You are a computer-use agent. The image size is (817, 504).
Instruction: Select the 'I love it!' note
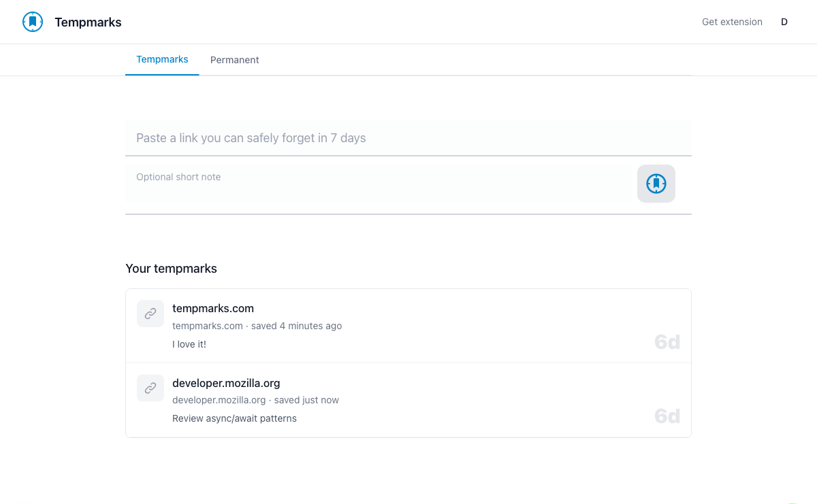pyautogui.click(x=189, y=344)
